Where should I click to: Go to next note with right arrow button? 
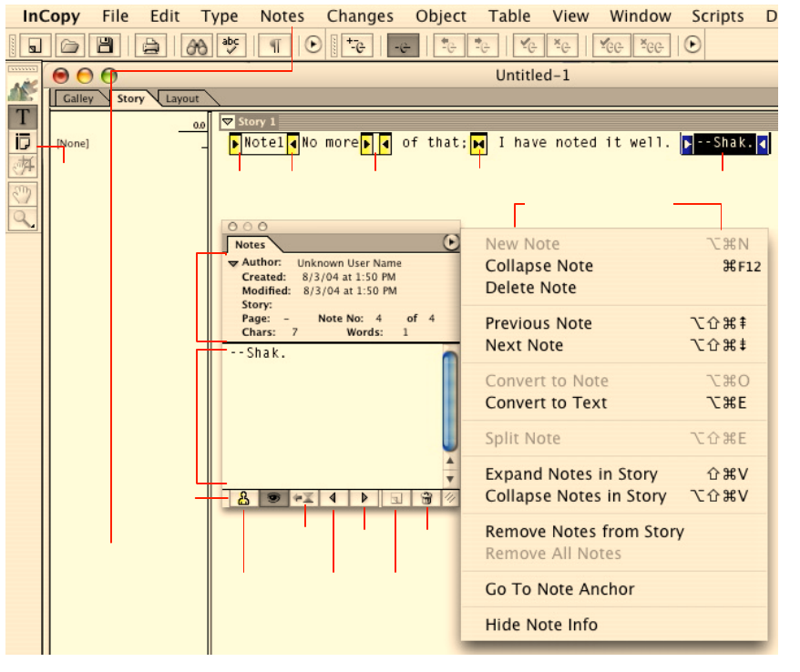pos(364,498)
